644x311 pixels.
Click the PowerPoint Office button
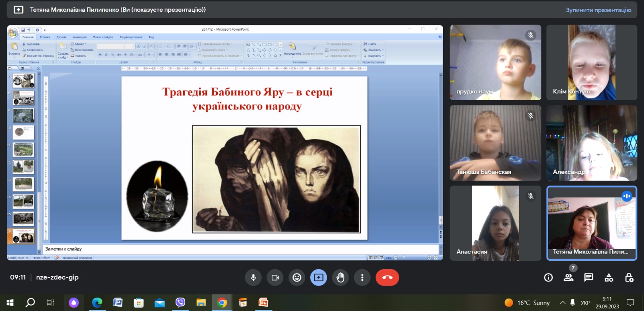[x=13, y=33]
